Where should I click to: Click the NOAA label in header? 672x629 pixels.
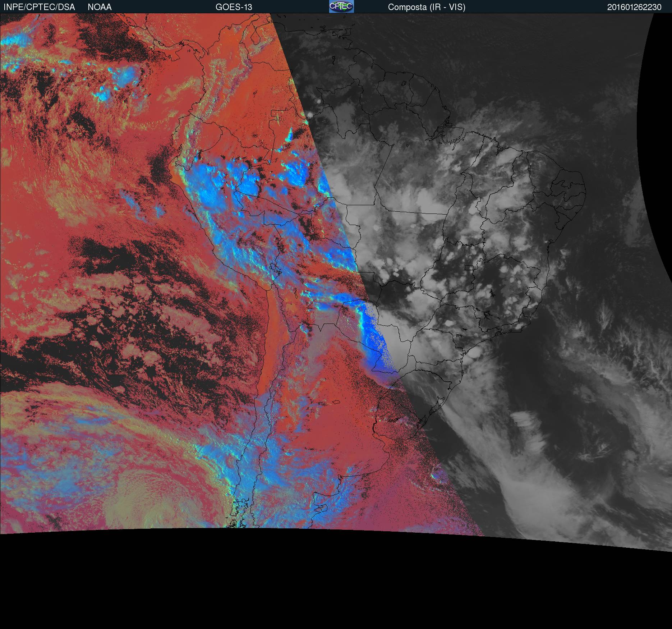(x=100, y=7)
